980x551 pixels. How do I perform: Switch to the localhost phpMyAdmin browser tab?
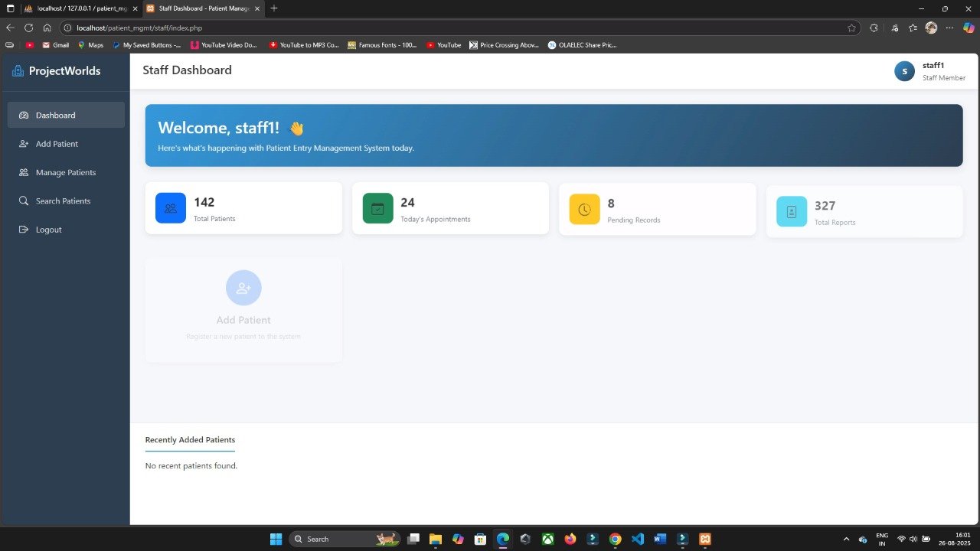[77, 8]
